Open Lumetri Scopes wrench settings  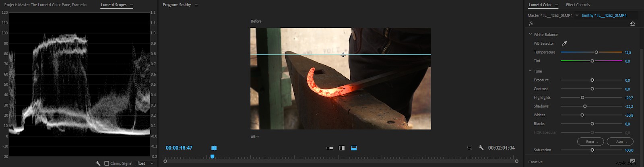[x=98, y=163]
